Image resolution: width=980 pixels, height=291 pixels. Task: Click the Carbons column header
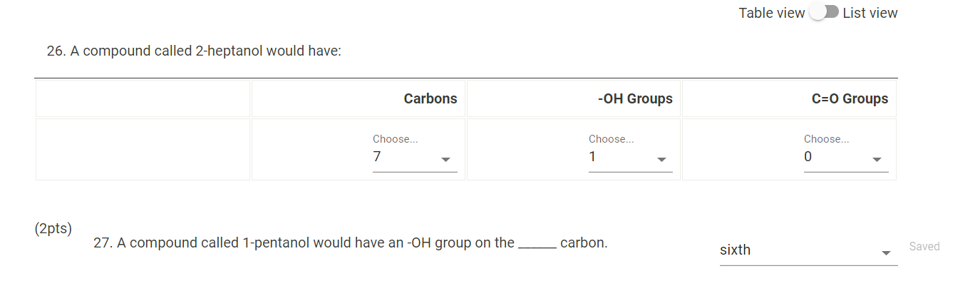430,99
